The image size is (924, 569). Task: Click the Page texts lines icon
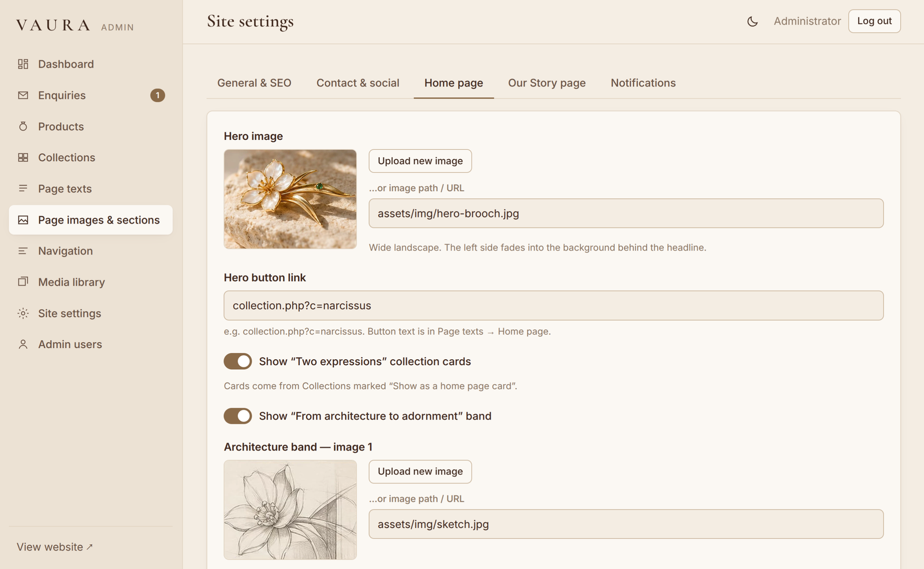point(23,189)
